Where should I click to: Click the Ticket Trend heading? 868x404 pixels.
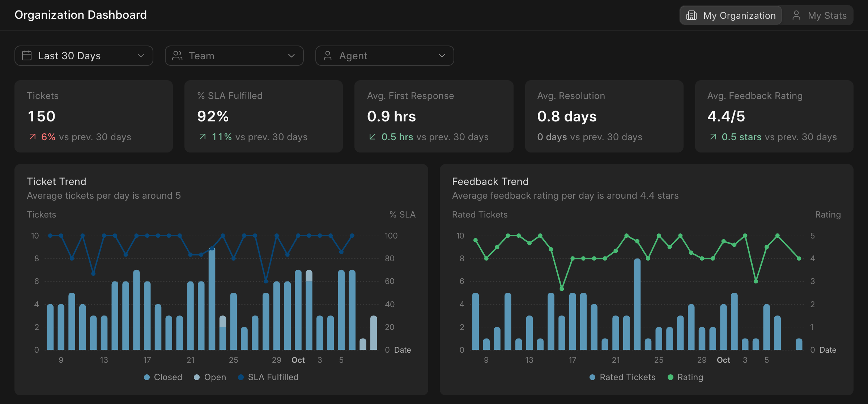[x=56, y=181]
